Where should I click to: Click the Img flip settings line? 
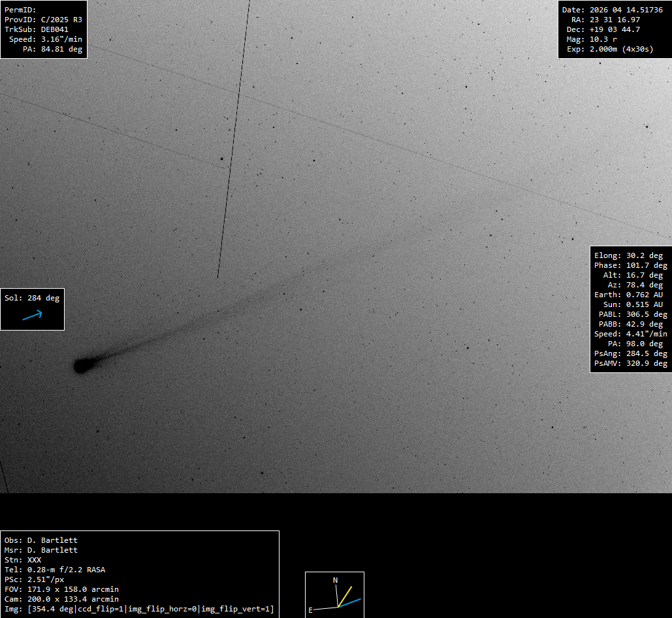[x=139, y=609]
